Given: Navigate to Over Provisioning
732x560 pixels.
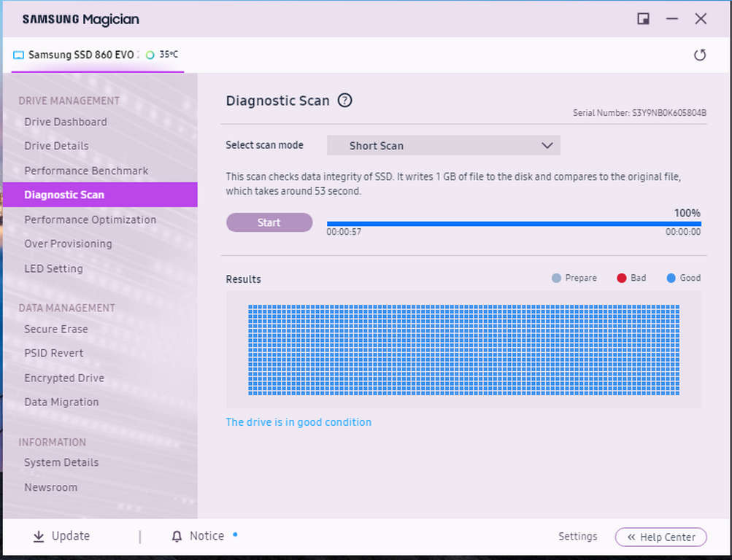Looking at the screenshot, I should pos(68,244).
